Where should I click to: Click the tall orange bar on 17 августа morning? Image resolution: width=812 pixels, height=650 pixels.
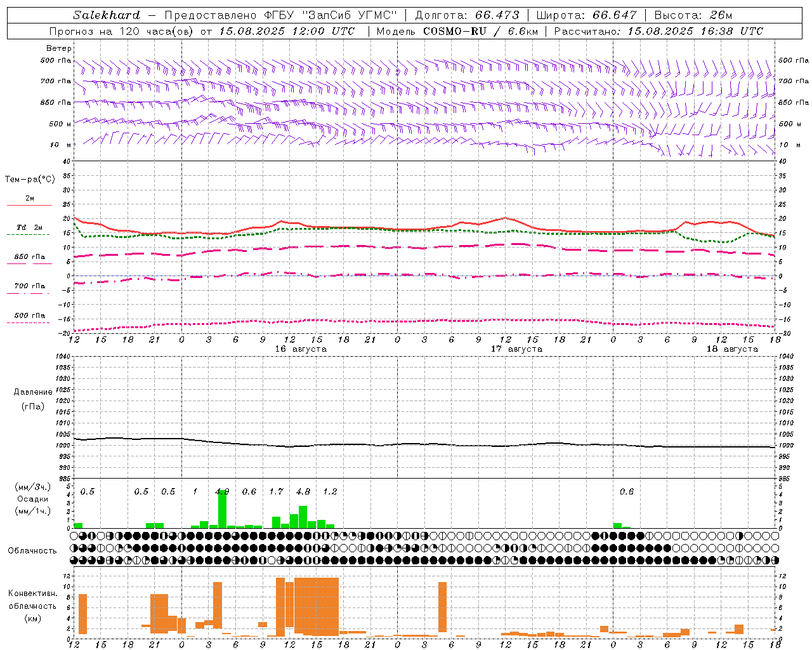[442, 607]
